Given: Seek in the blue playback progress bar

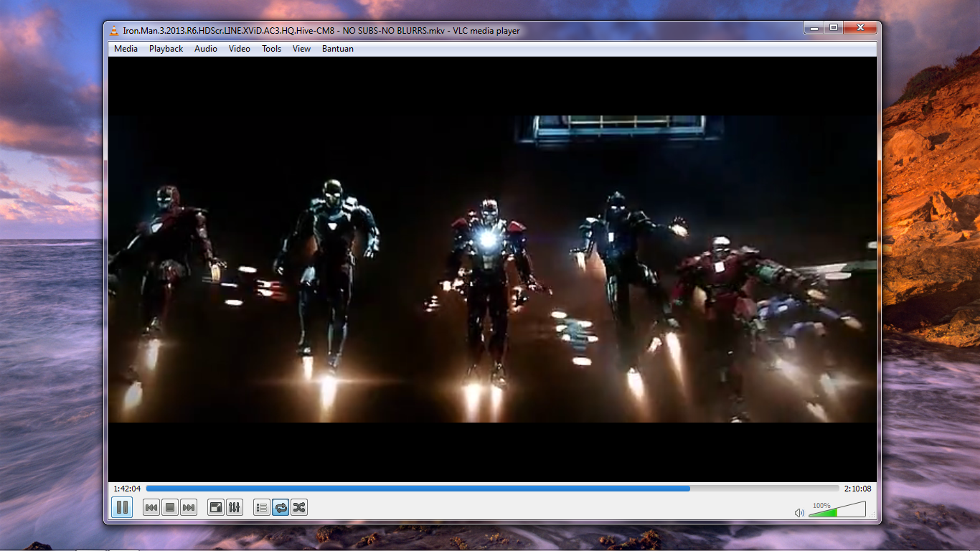Looking at the screenshot, I should click(x=492, y=489).
